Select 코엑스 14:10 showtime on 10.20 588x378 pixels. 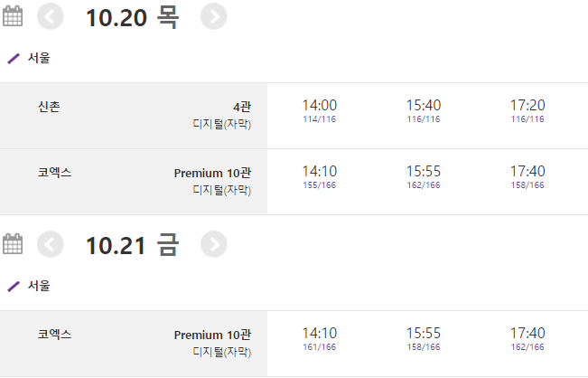[320, 175]
